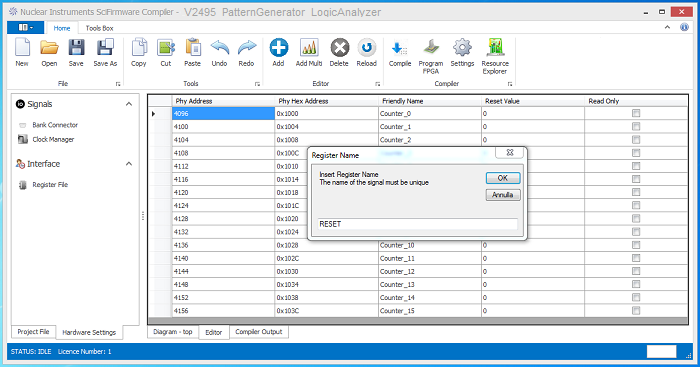The width and height of the screenshot is (700, 367).
Task: Collapse the Interface section
Action: click(129, 164)
